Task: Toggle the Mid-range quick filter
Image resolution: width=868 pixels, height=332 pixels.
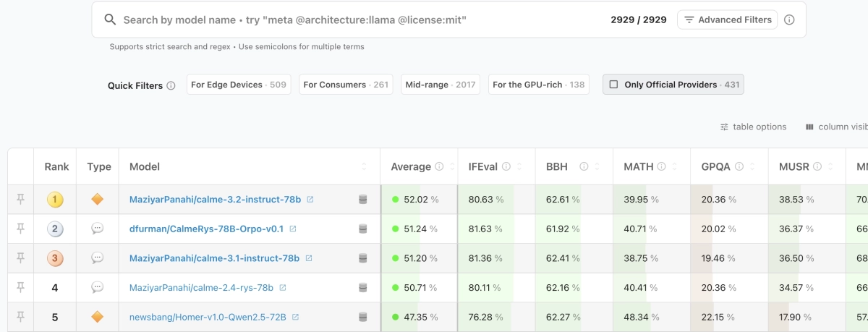Action: [x=440, y=85]
